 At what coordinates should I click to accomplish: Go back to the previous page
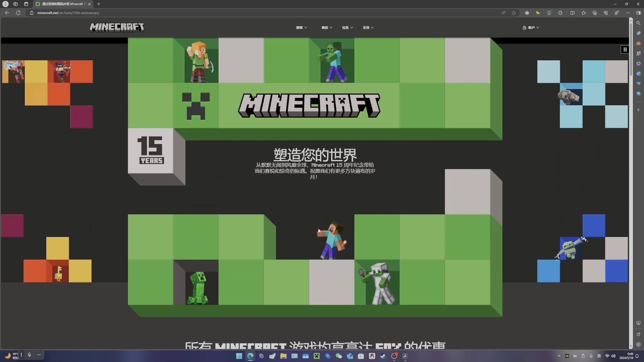click(7, 13)
